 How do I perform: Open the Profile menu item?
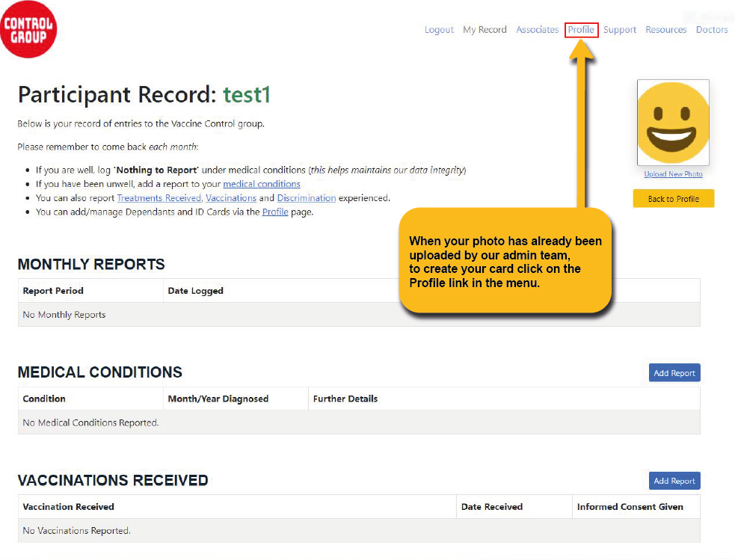click(581, 30)
